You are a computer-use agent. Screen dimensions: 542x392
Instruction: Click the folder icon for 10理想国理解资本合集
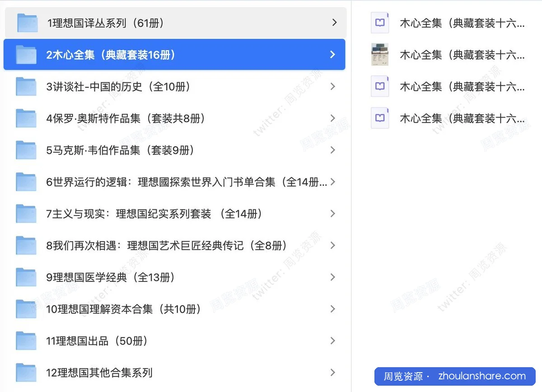point(26,309)
